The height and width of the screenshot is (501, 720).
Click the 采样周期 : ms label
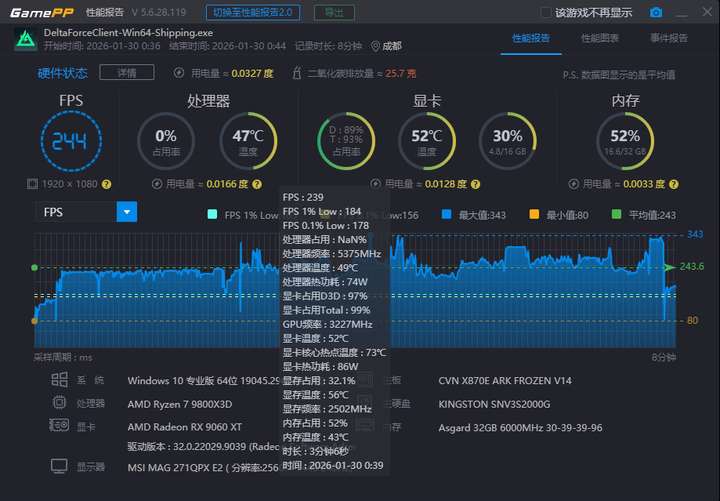tap(63, 357)
